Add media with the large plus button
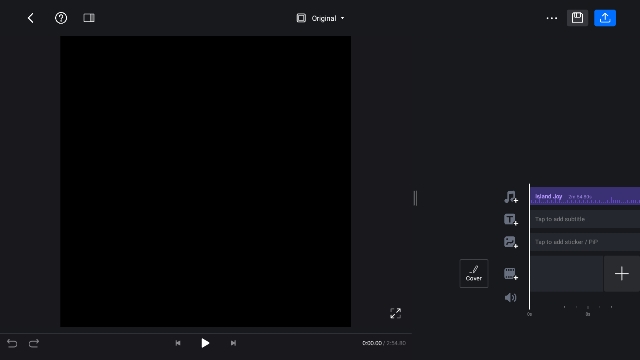 [622, 273]
